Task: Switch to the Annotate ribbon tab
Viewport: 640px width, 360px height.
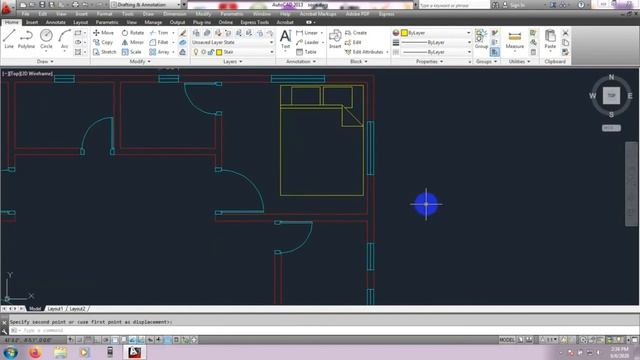Action: point(56,22)
